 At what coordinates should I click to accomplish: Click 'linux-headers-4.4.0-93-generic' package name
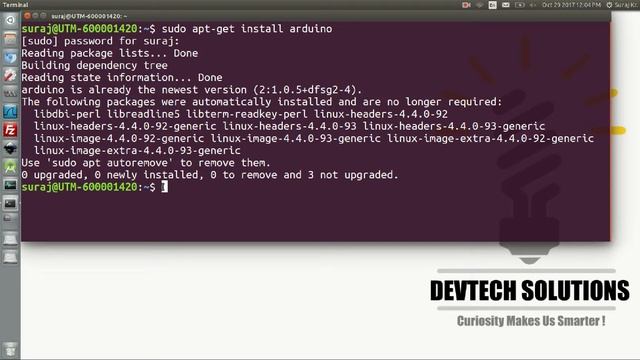coord(454,126)
